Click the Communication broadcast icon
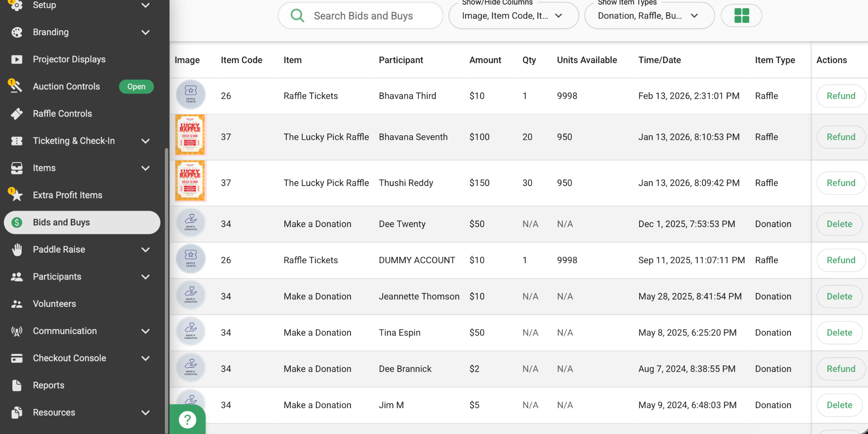This screenshot has width=868, height=434. pyautogui.click(x=17, y=331)
